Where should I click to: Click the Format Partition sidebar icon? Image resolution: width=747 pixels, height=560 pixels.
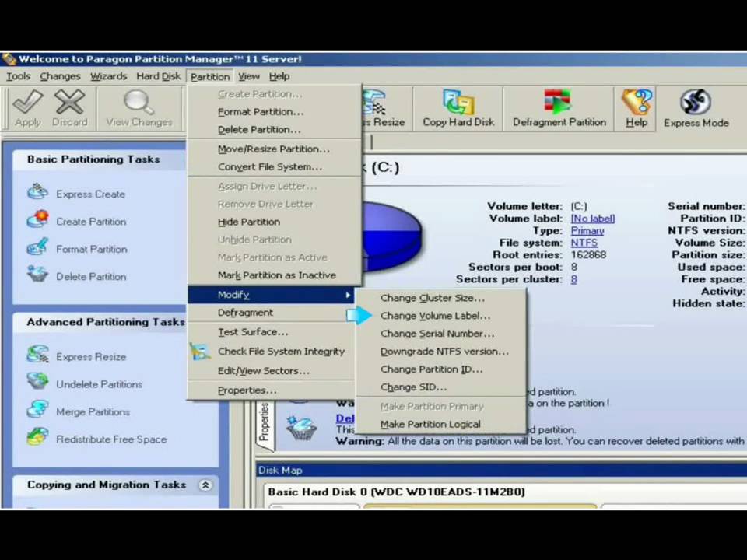pos(37,247)
